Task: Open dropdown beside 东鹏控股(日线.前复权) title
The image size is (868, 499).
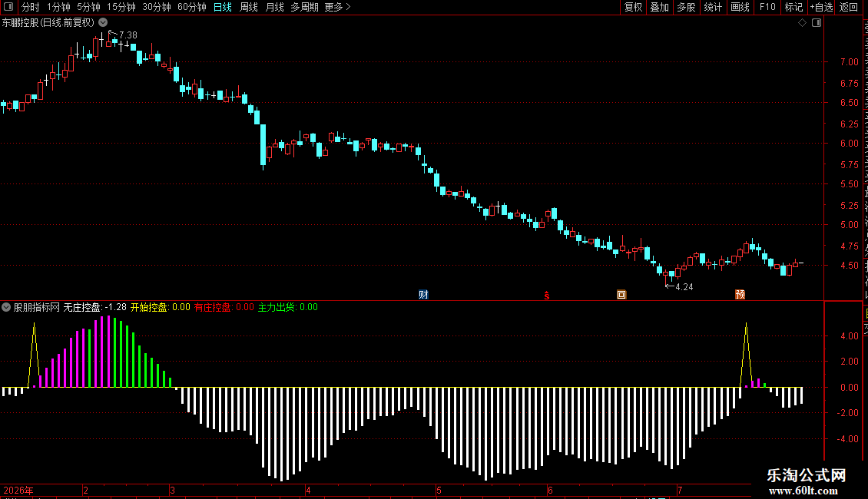Action: (x=103, y=23)
